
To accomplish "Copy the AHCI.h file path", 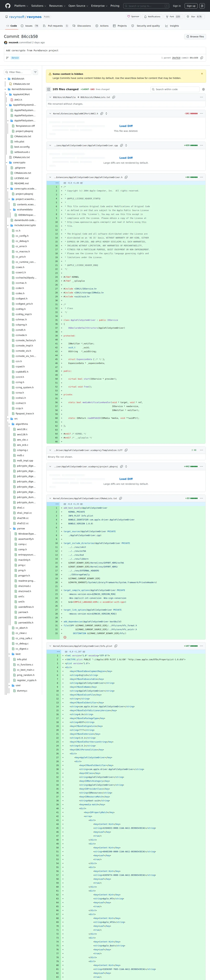I will 102,113.
